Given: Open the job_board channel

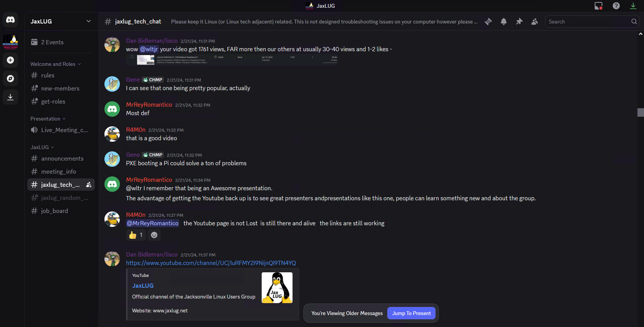Looking at the screenshot, I should click(54, 211).
